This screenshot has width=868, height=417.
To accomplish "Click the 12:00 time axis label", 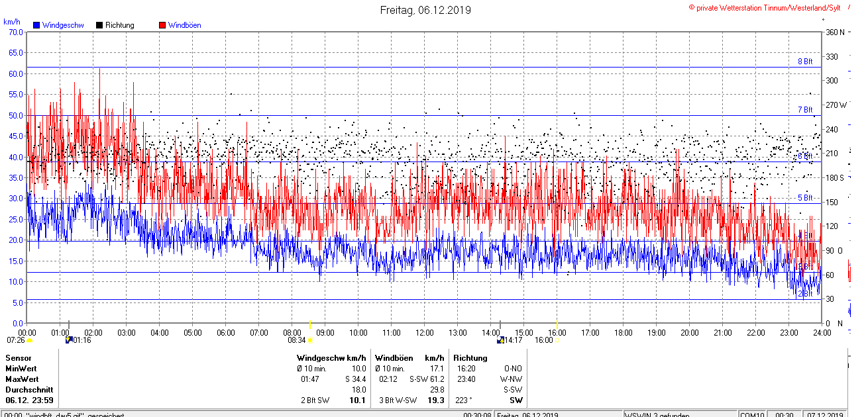I will 425,332.
